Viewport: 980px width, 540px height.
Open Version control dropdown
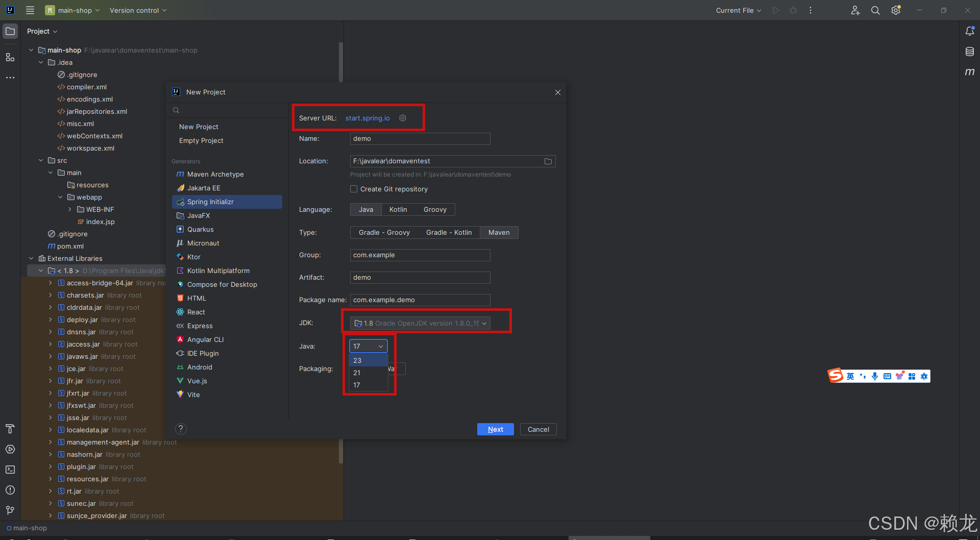point(138,10)
